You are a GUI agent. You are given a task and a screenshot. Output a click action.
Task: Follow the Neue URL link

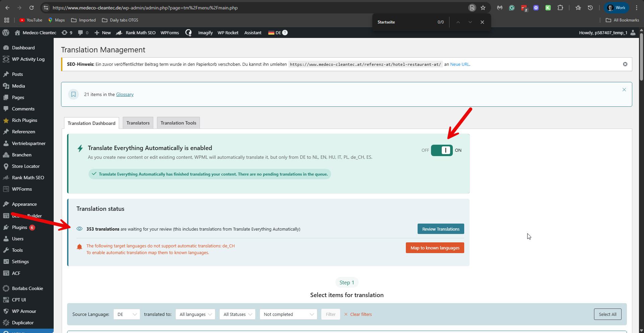tap(460, 64)
